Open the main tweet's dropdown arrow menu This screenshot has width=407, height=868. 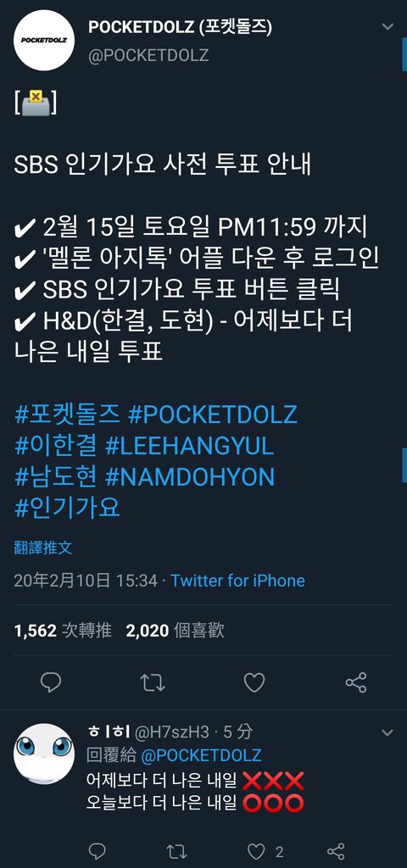(x=387, y=26)
